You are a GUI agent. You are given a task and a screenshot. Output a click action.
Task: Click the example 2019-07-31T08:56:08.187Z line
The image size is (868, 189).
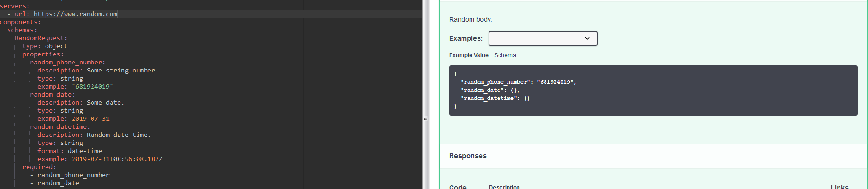coord(100,159)
